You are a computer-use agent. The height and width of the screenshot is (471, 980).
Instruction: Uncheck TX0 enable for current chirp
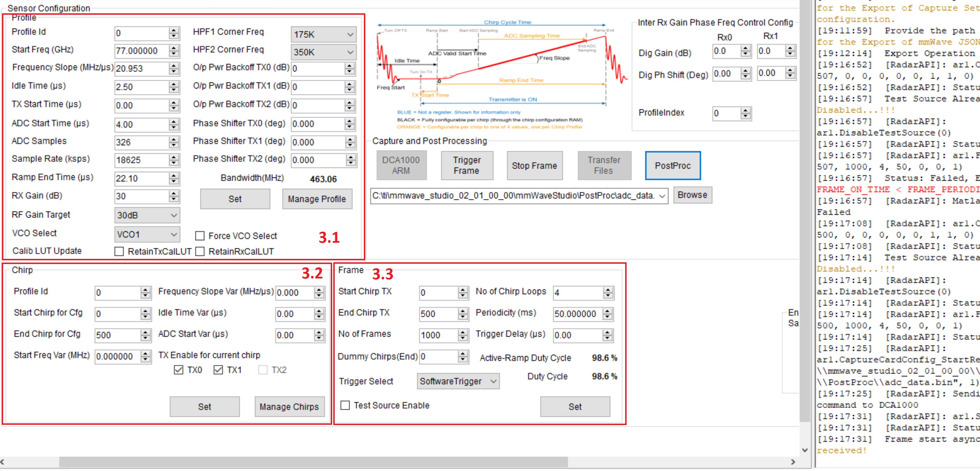pyautogui.click(x=179, y=370)
